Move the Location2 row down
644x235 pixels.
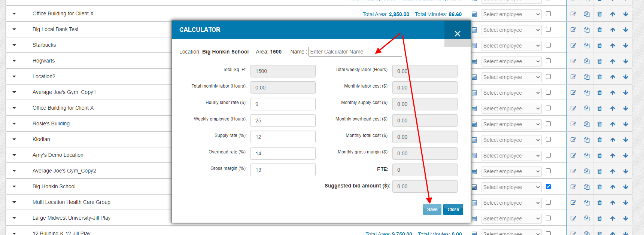626,77
